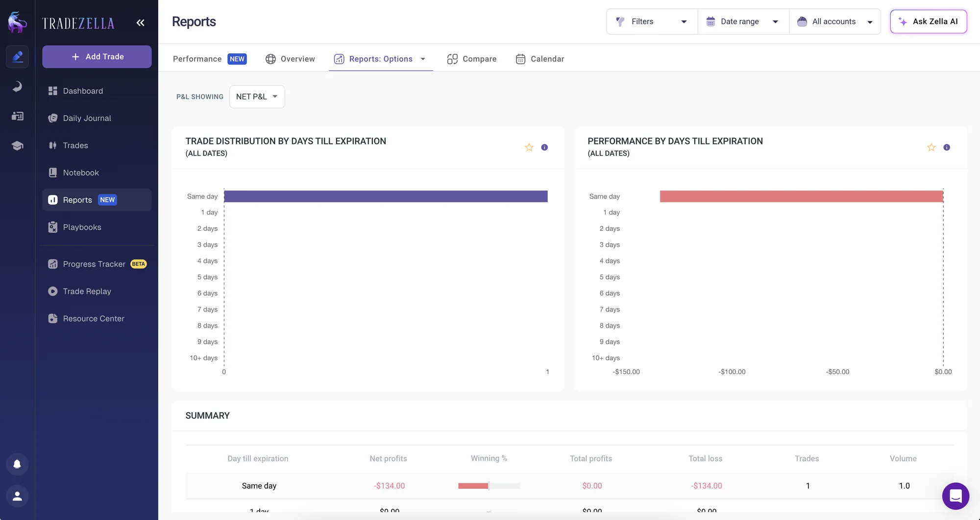Viewport: 980px width, 520px height.
Task: Click the Compare squares icon
Action: click(452, 59)
